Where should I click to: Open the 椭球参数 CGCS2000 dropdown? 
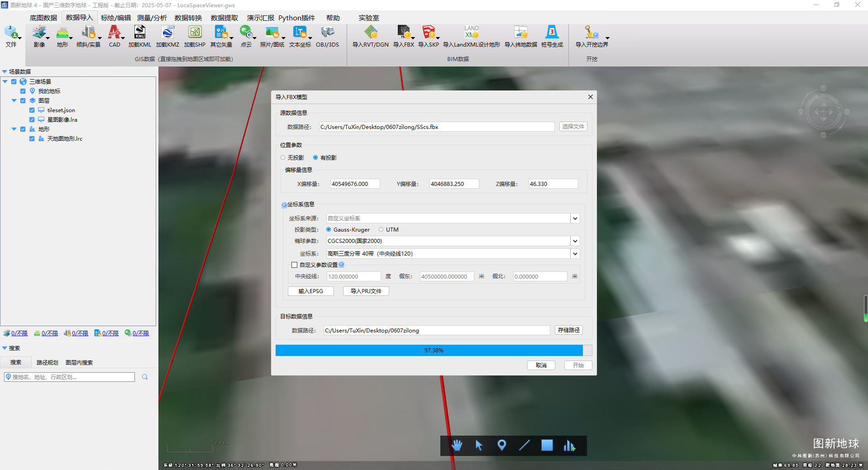pos(575,241)
